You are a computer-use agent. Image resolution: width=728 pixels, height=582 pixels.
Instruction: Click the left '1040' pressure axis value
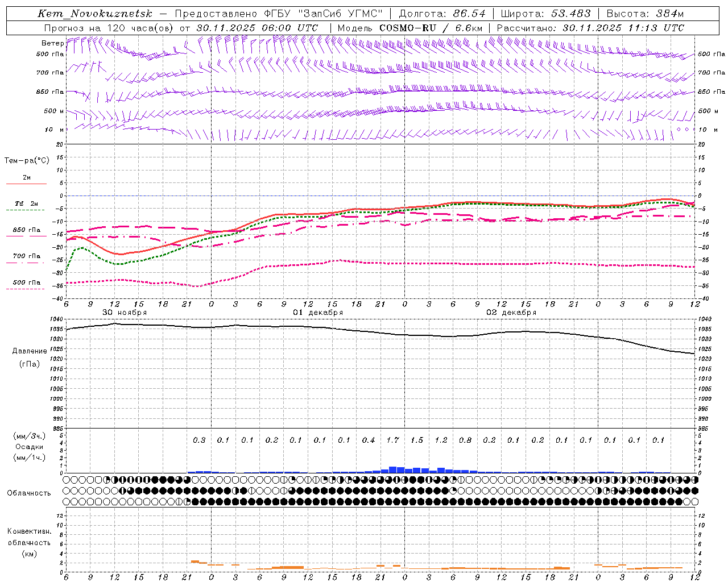pos(57,319)
